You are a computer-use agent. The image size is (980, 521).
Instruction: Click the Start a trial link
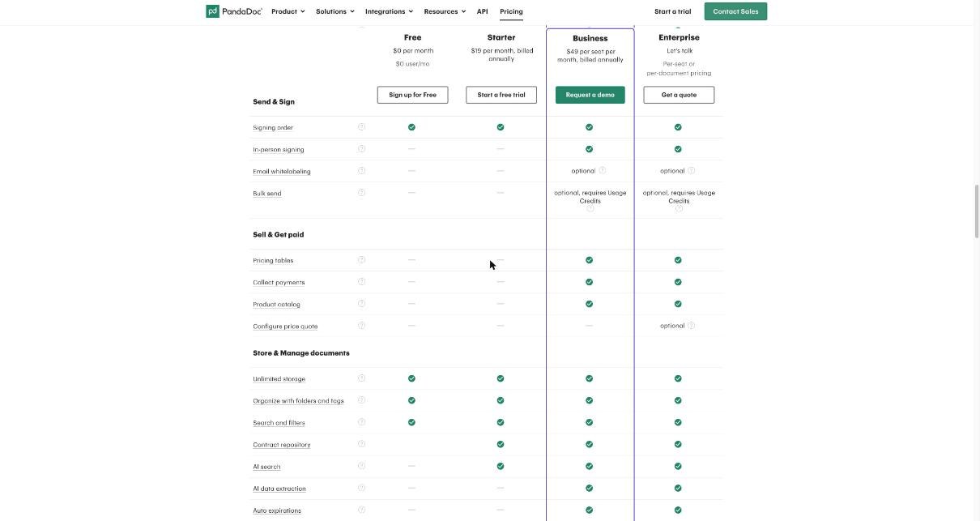tap(672, 11)
